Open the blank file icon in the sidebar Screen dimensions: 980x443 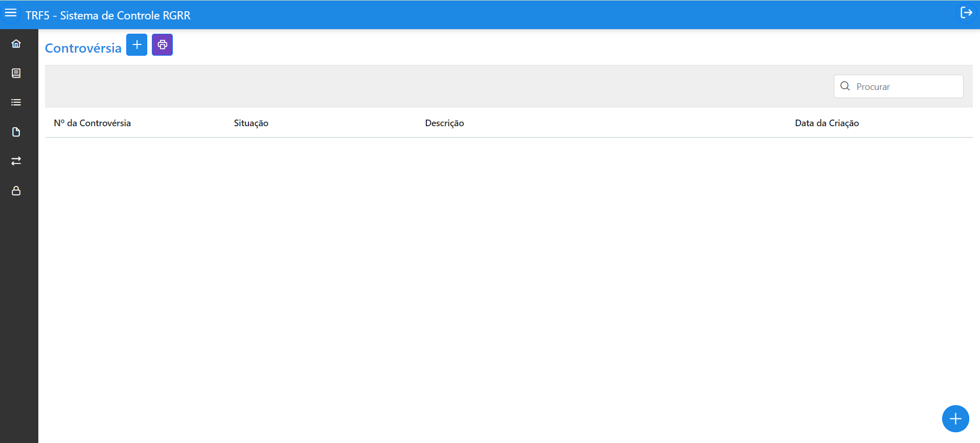(16, 132)
